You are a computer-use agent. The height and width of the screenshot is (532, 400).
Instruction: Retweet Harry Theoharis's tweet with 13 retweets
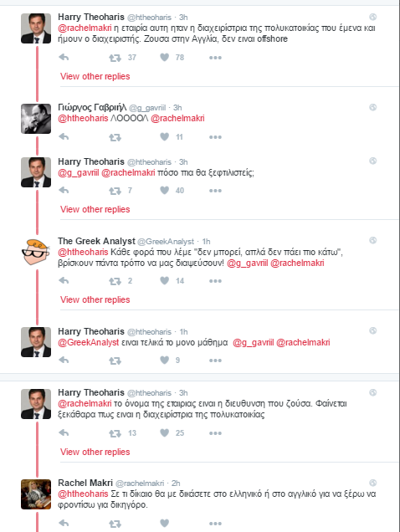click(115, 433)
